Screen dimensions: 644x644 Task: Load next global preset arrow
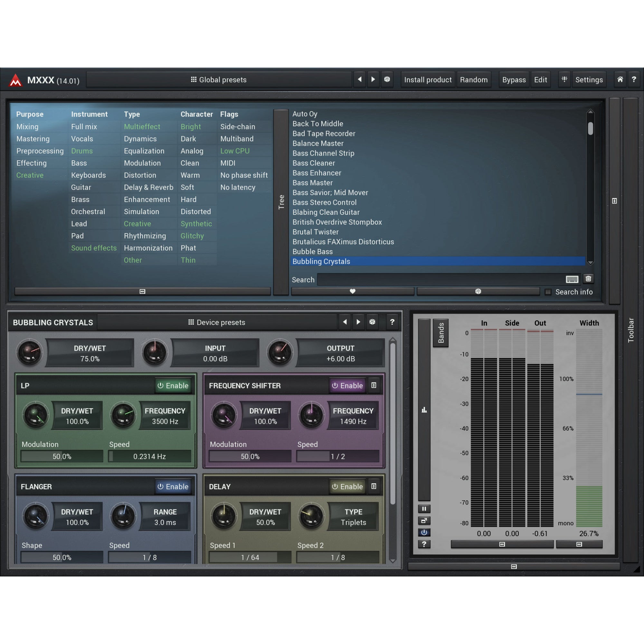click(x=373, y=79)
